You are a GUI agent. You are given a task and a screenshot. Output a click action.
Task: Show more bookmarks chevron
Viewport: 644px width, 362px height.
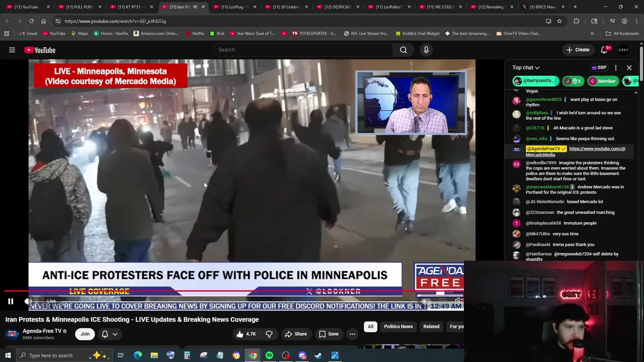(x=592, y=34)
